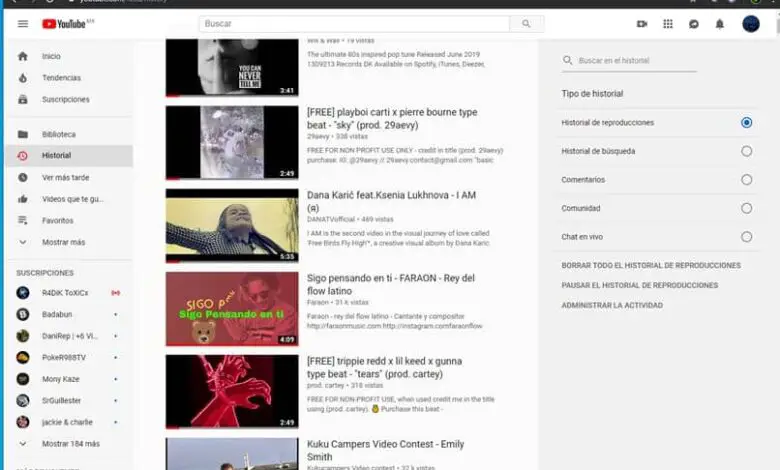Viewport: 780px width, 470px height.
Task: Open the notifications bell
Action: click(x=719, y=23)
